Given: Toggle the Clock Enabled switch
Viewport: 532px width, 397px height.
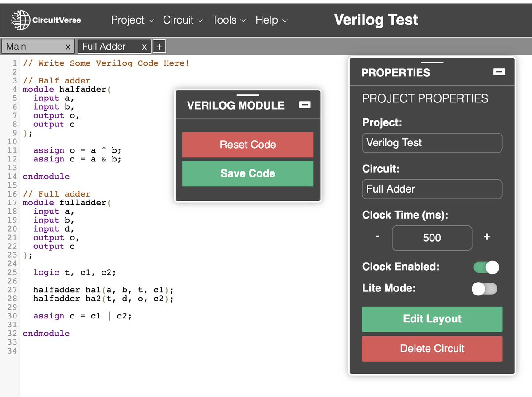Looking at the screenshot, I should pos(486,267).
